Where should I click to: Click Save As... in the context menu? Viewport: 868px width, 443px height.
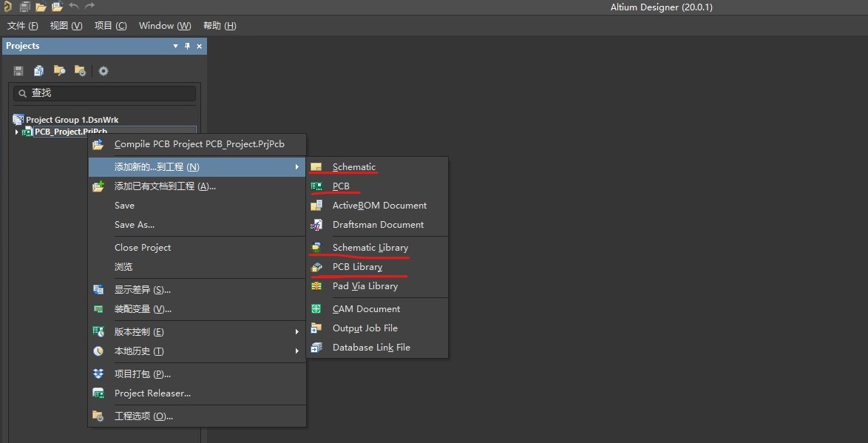(197, 225)
